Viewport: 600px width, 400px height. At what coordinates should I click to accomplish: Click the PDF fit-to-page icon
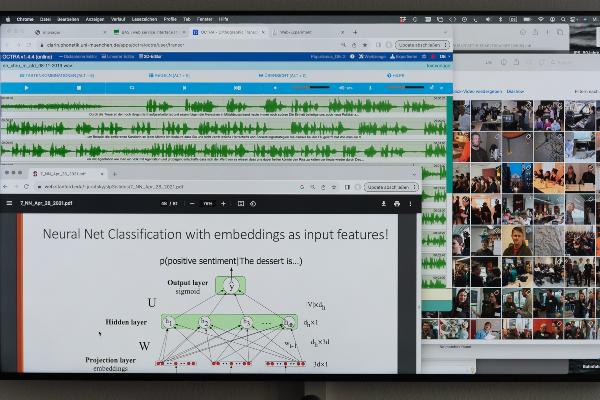click(241, 204)
